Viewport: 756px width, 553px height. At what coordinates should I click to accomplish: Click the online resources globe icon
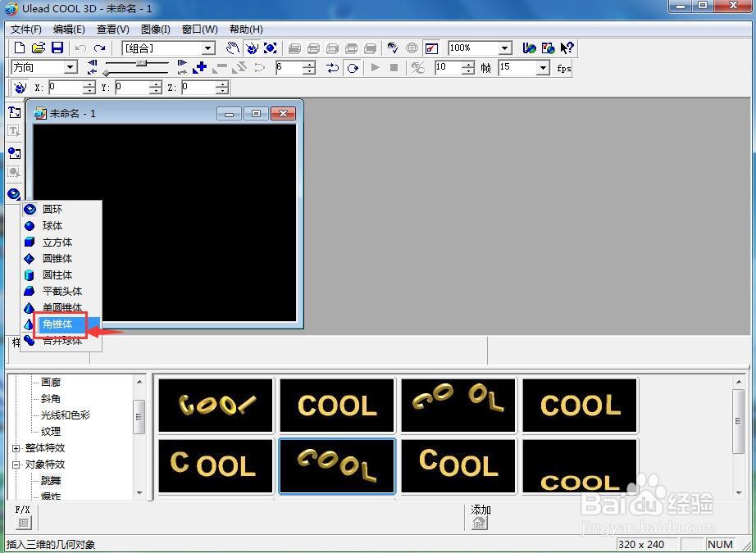click(549, 48)
